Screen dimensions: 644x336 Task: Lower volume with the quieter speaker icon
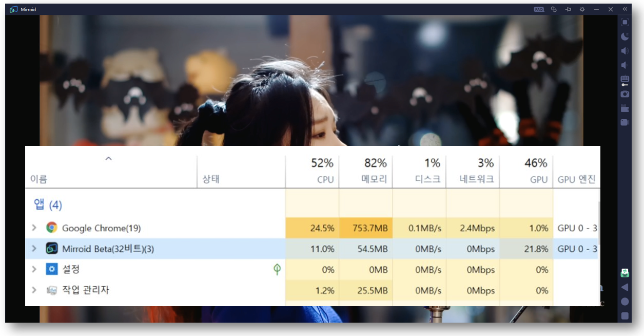[x=625, y=65]
